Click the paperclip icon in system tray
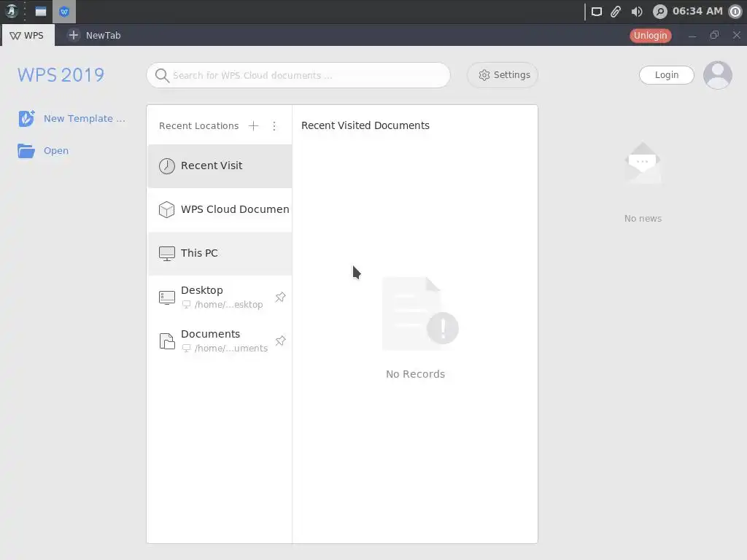 [x=616, y=12]
